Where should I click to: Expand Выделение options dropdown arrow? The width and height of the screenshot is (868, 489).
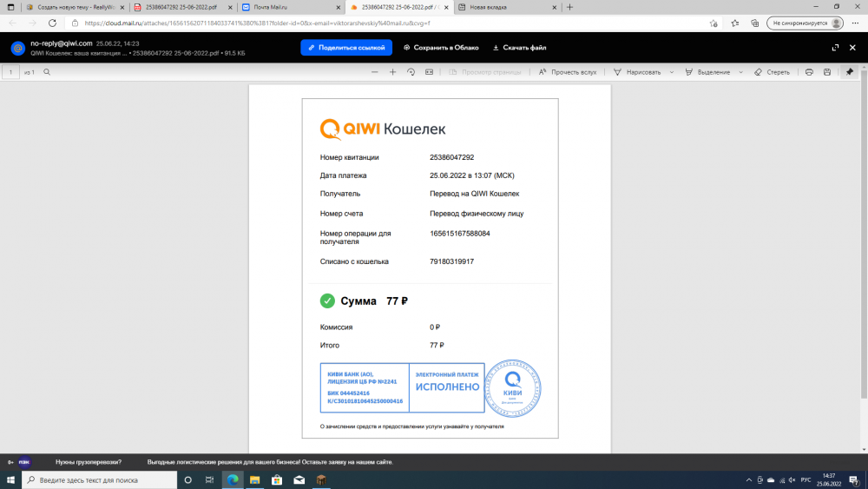(x=740, y=72)
